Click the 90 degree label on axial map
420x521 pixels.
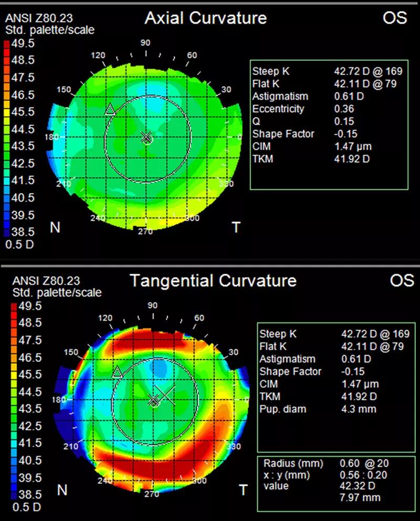145,43
